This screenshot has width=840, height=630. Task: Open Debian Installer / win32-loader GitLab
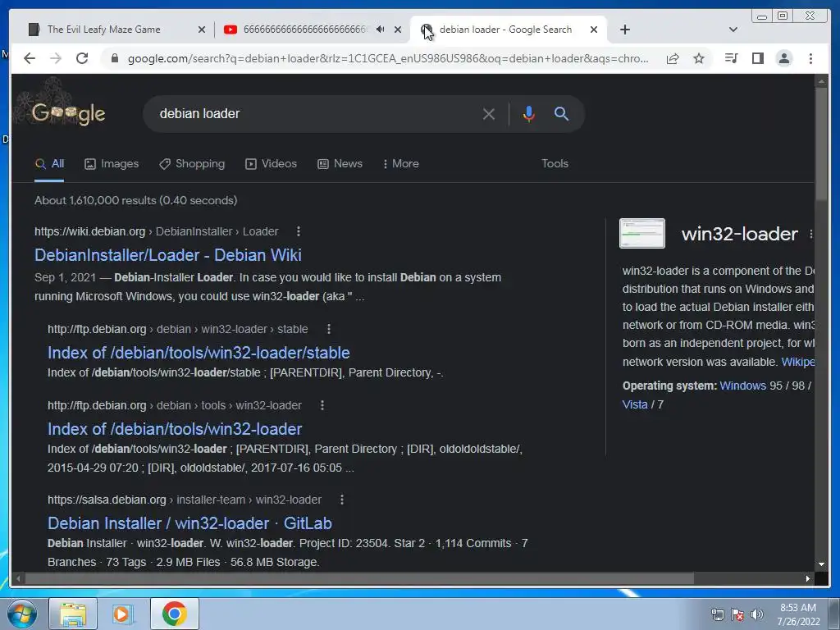click(x=189, y=523)
